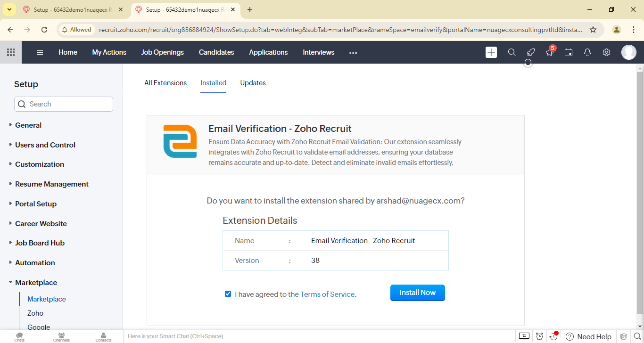Switch to All Extensions tab
Viewport: 644px width, 343px height.
pyautogui.click(x=165, y=83)
